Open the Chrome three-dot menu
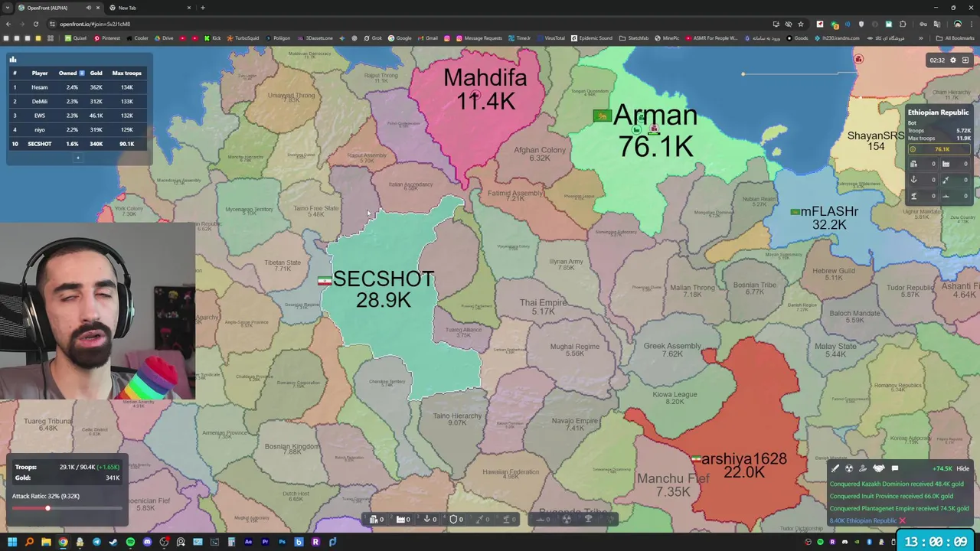Image resolution: width=980 pixels, height=551 pixels. tap(972, 24)
